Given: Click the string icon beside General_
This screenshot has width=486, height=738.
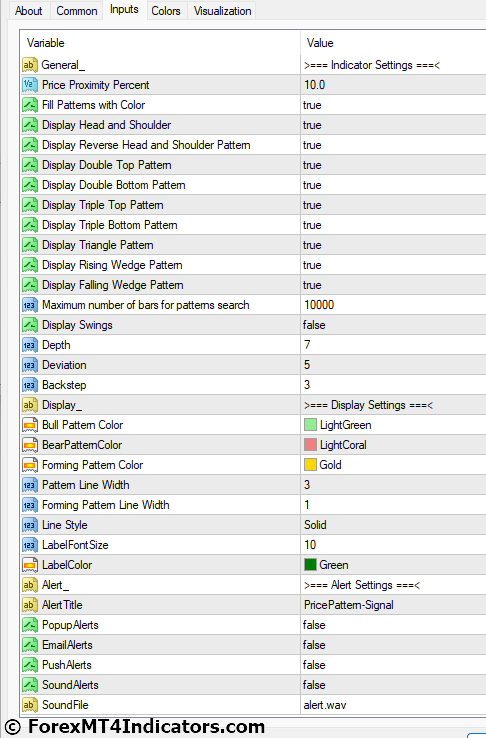Looking at the screenshot, I should click(30, 65).
